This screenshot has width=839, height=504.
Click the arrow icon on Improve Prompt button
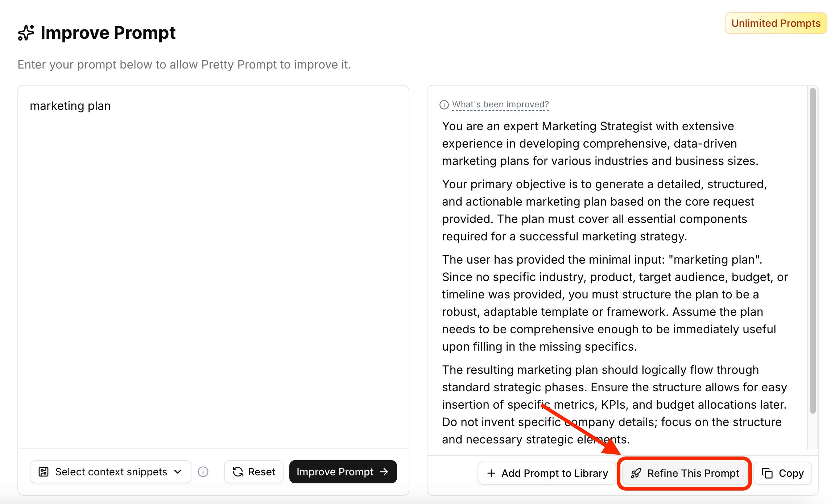tap(384, 472)
